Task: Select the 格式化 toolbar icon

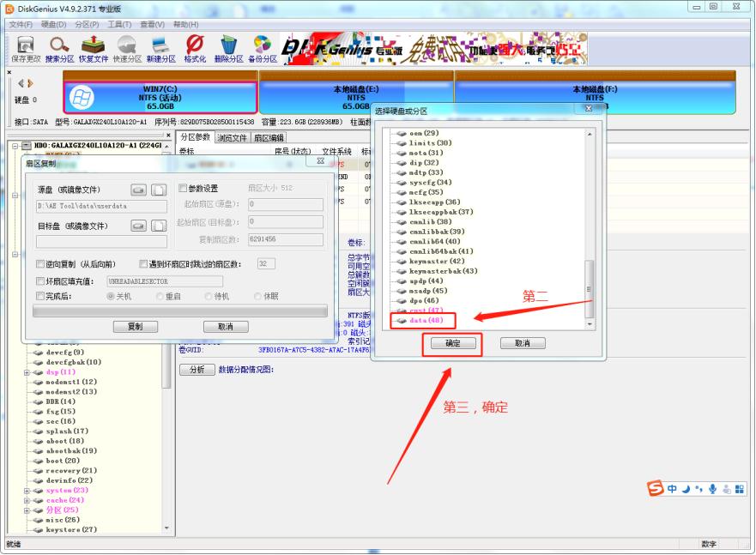Action: click(x=196, y=47)
